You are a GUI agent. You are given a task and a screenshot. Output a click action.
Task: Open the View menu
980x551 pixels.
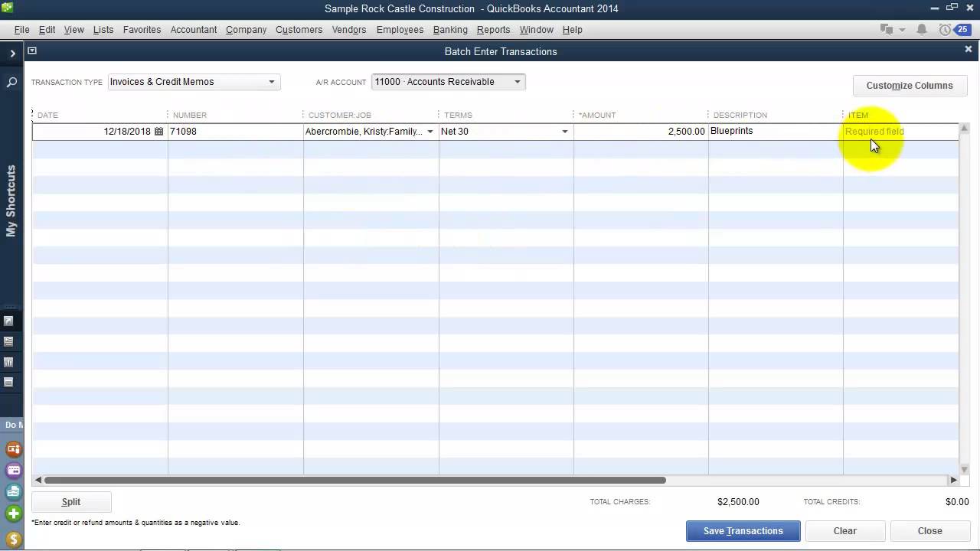point(74,30)
